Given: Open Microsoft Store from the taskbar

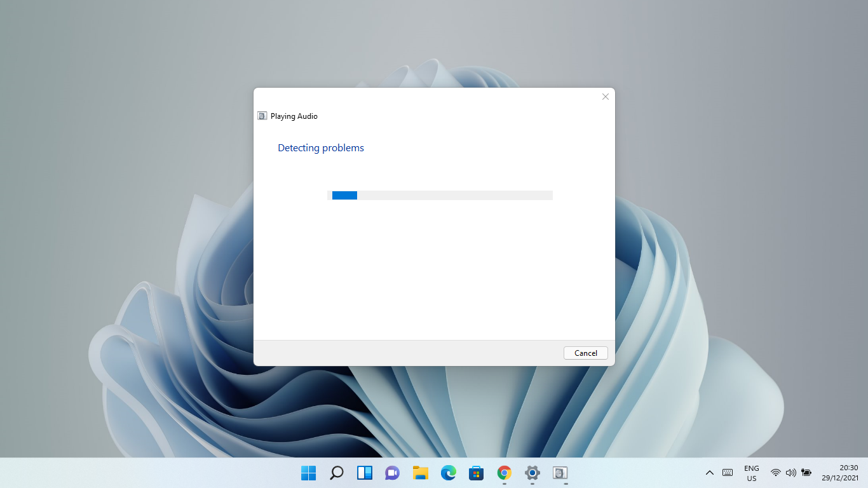Looking at the screenshot, I should [x=477, y=473].
